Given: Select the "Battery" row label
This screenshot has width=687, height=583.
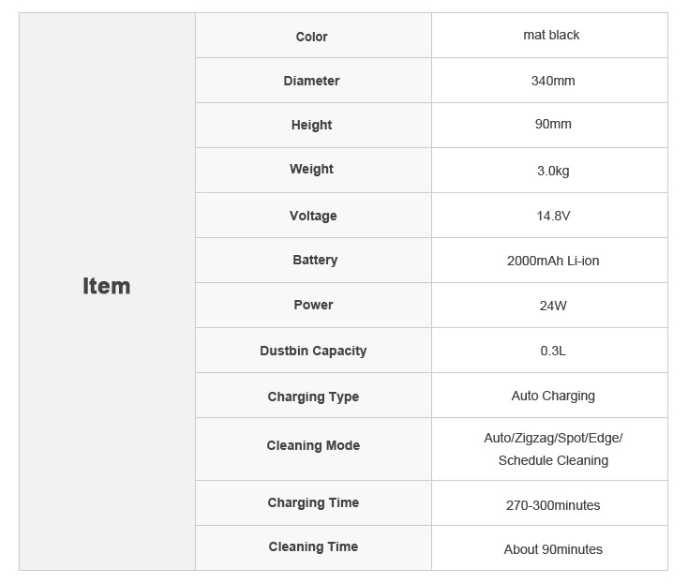Looking at the screenshot, I should [315, 260].
